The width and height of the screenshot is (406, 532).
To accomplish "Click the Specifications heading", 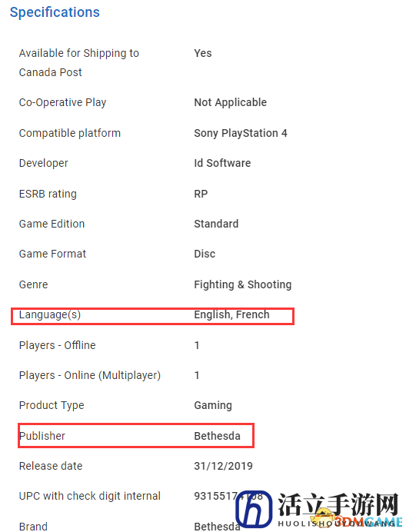I will 55,12.
